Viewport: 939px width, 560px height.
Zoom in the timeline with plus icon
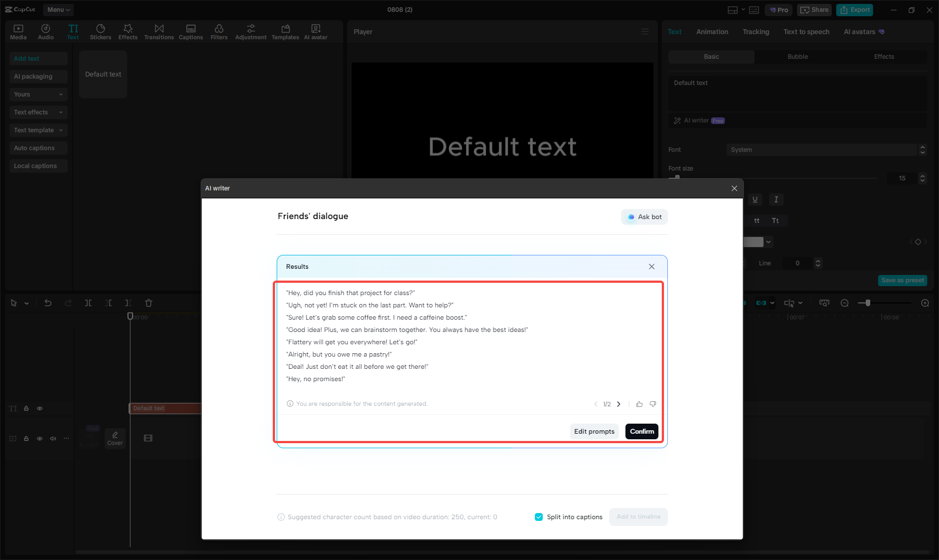pyautogui.click(x=925, y=303)
